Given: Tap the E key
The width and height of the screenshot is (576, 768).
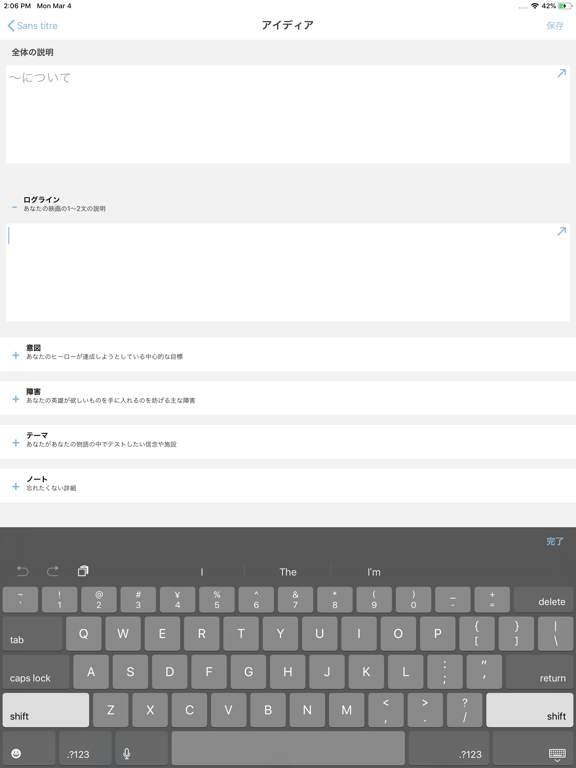Looking at the screenshot, I should tap(162, 633).
